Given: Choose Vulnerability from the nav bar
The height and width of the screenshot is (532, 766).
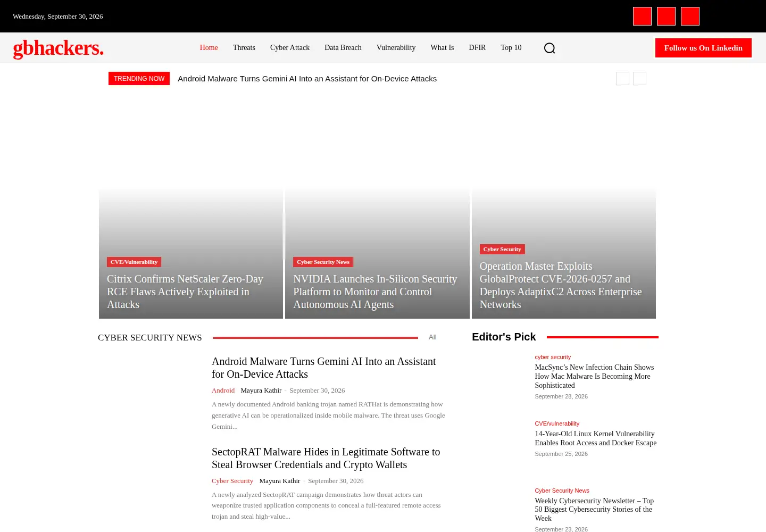Looking at the screenshot, I should [x=396, y=48].
